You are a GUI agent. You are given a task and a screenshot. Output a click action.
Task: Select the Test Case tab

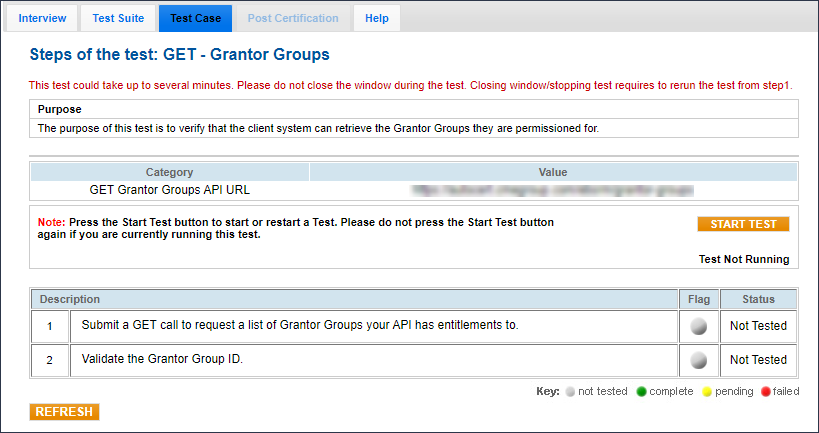click(195, 18)
